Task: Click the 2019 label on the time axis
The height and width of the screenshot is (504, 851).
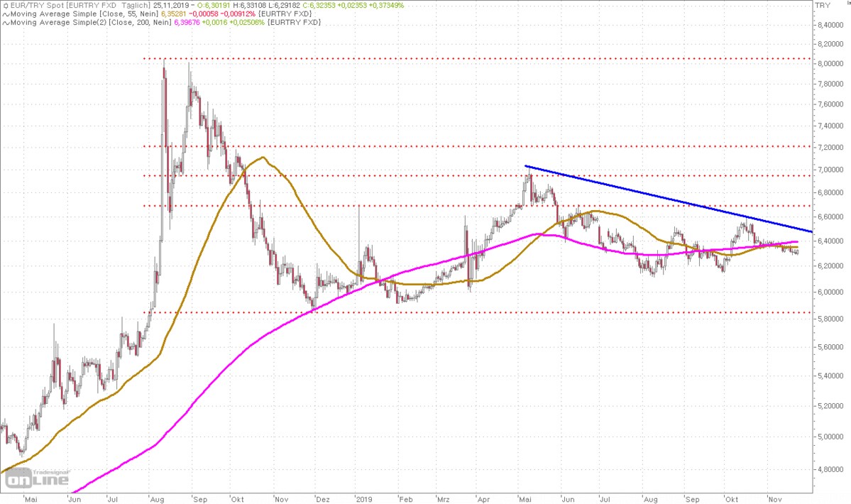Action: pos(363,498)
